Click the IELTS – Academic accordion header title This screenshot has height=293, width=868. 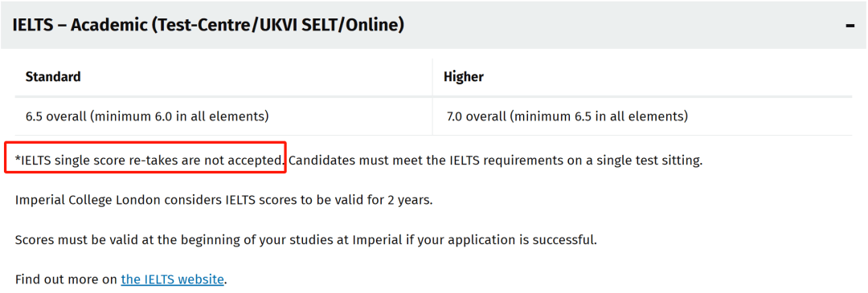tap(207, 25)
